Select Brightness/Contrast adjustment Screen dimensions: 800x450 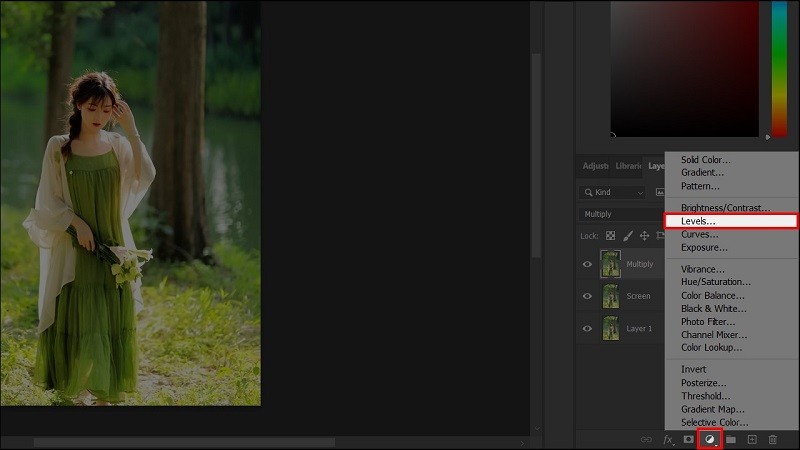726,208
